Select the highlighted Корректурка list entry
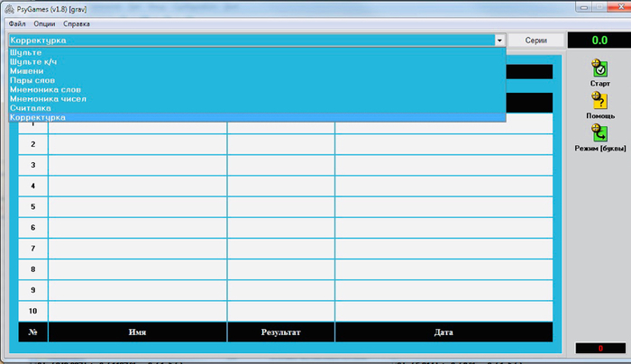Viewport: 631px width, 364px height. [38, 117]
